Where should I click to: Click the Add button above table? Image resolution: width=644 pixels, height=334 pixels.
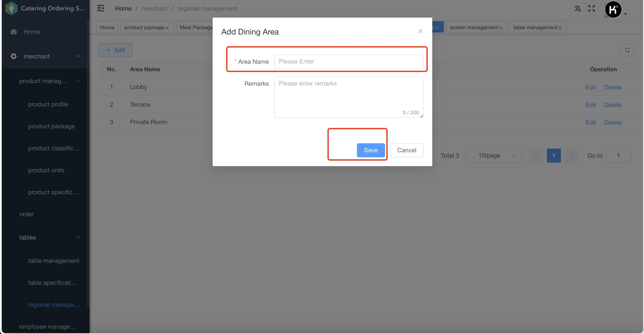click(115, 50)
